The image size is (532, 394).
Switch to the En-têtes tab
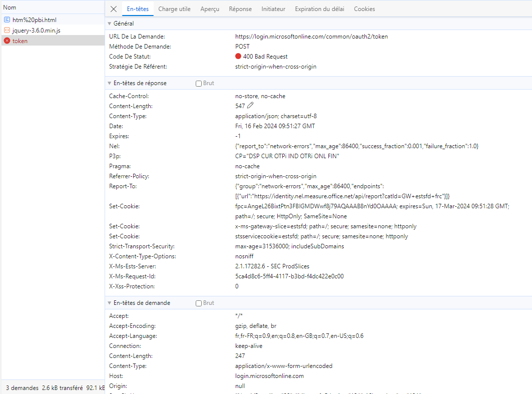pyautogui.click(x=138, y=9)
